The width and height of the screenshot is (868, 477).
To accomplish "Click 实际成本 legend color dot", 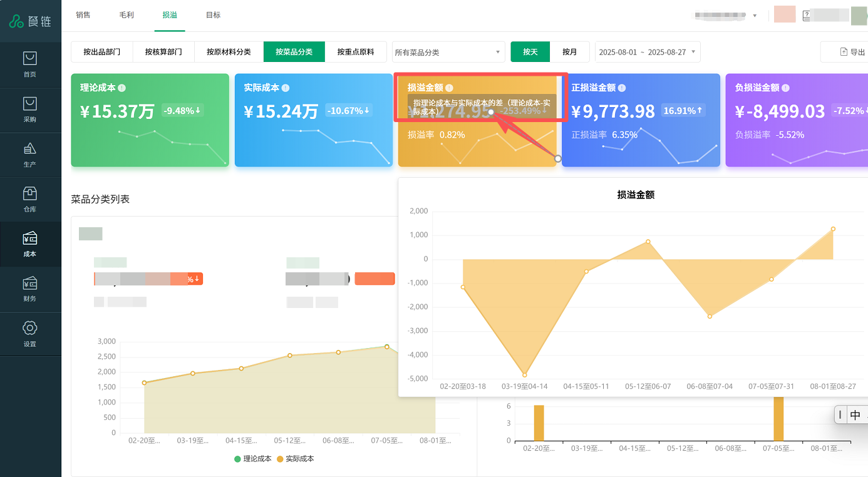I will [x=281, y=459].
